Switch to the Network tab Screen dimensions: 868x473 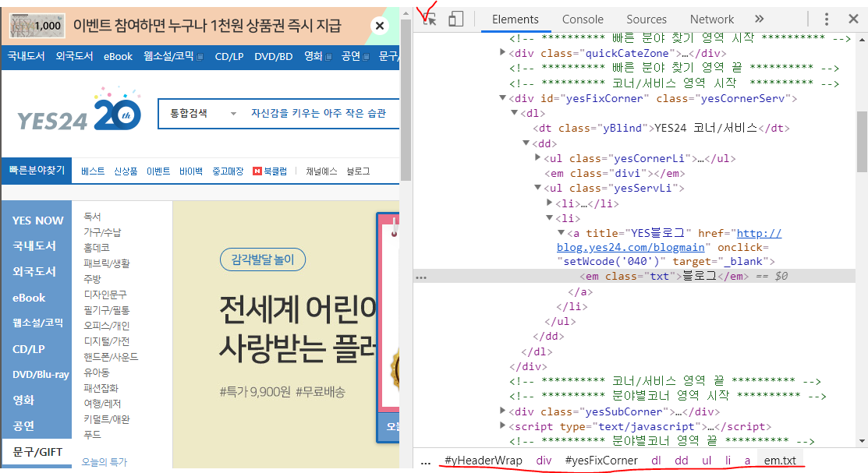point(712,19)
